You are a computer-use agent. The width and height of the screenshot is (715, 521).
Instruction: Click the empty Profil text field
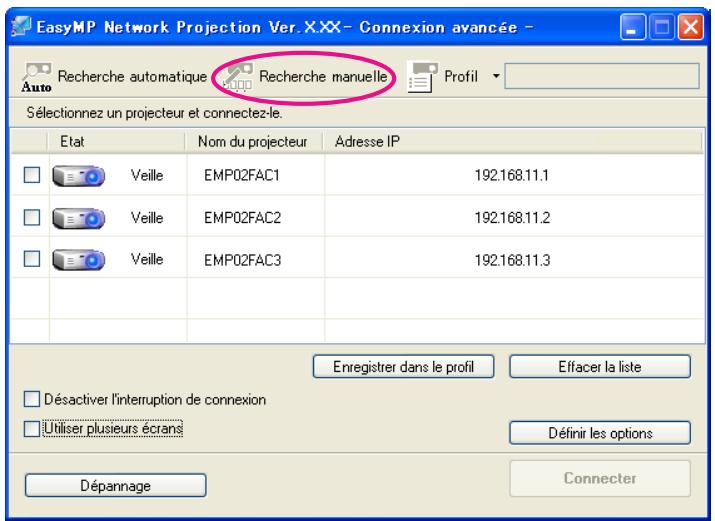pyautogui.click(x=602, y=76)
